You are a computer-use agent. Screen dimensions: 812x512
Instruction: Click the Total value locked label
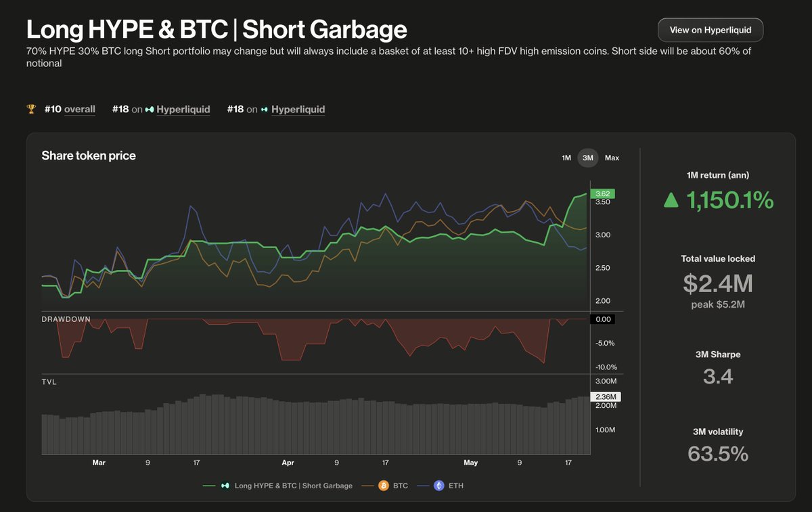(x=718, y=258)
